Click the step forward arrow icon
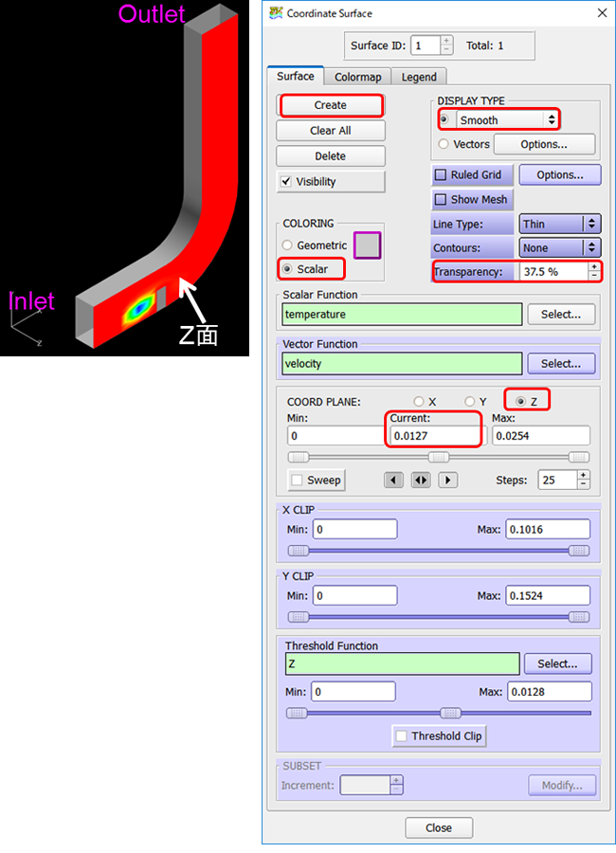Viewport: 616px width, 853px height. (x=447, y=481)
